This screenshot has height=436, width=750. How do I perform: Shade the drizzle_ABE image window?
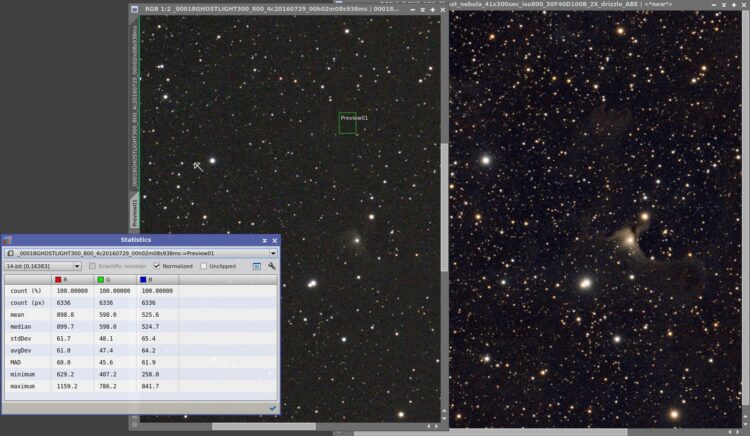click(x=724, y=4)
